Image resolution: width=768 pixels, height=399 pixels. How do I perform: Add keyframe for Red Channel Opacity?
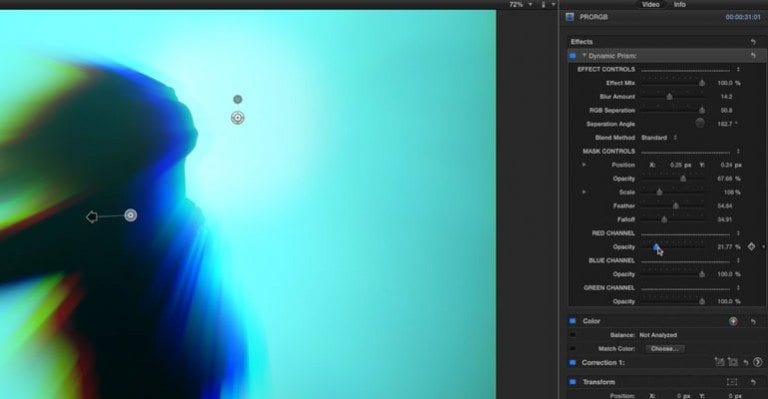751,247
